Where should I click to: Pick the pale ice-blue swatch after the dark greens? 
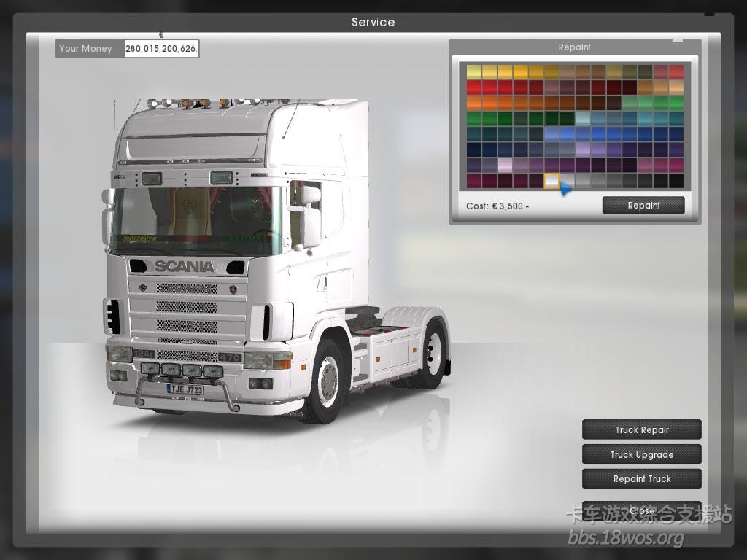tap(583, 118)
